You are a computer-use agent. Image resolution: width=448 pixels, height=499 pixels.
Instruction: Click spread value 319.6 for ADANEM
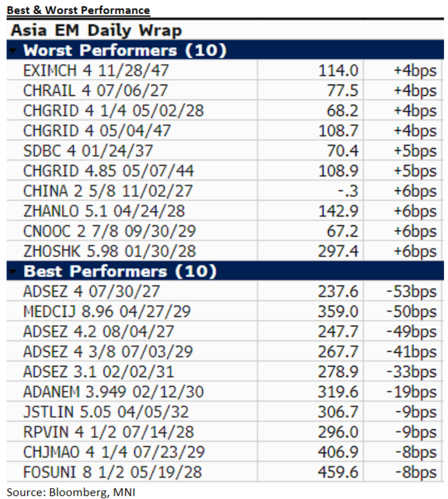pyautogui.click(x=338, y=392)
